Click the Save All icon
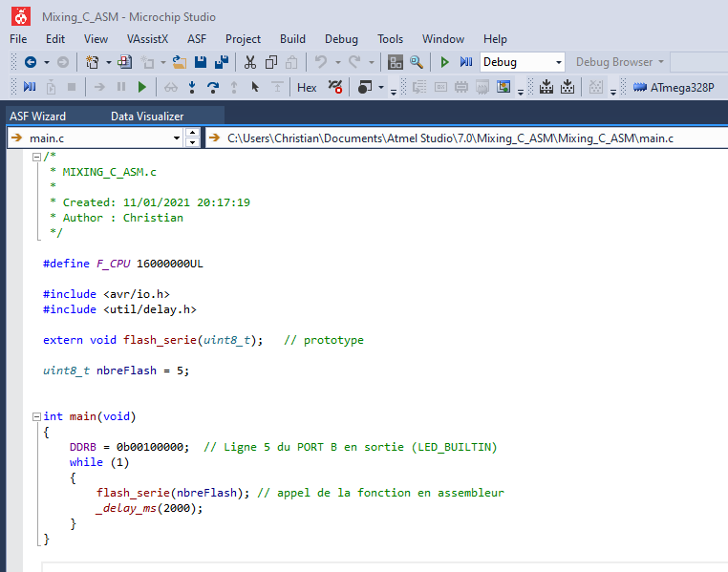The width and height of the screenshot is (728, 572). [222, 62]
